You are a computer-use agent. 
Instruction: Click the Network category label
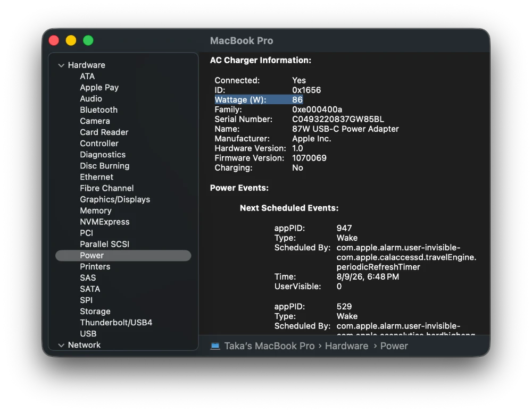tap(84, 345)
